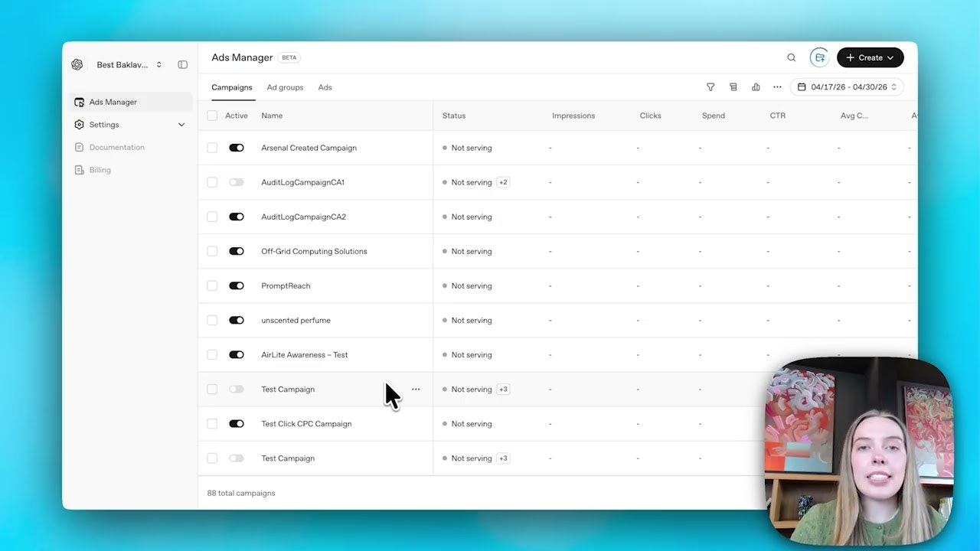980x551 pixels.
Task: Toggle AirLite Awareness – Test switch
Action: 237,354
